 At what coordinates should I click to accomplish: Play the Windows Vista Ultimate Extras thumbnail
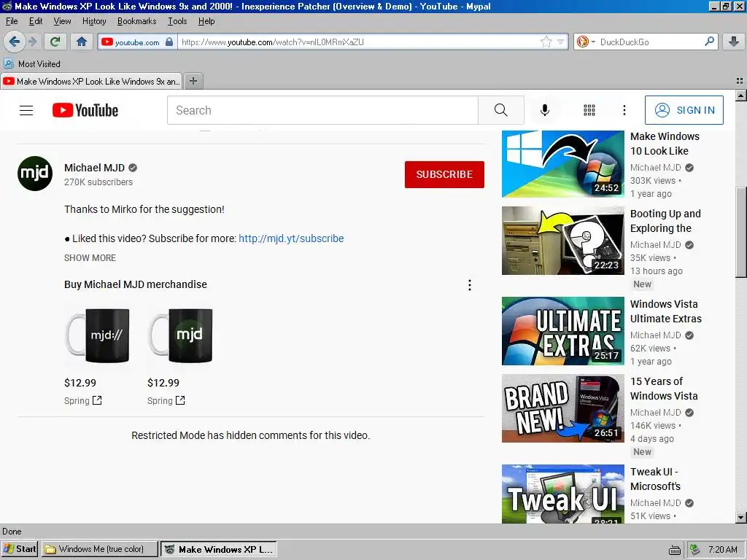563,331
